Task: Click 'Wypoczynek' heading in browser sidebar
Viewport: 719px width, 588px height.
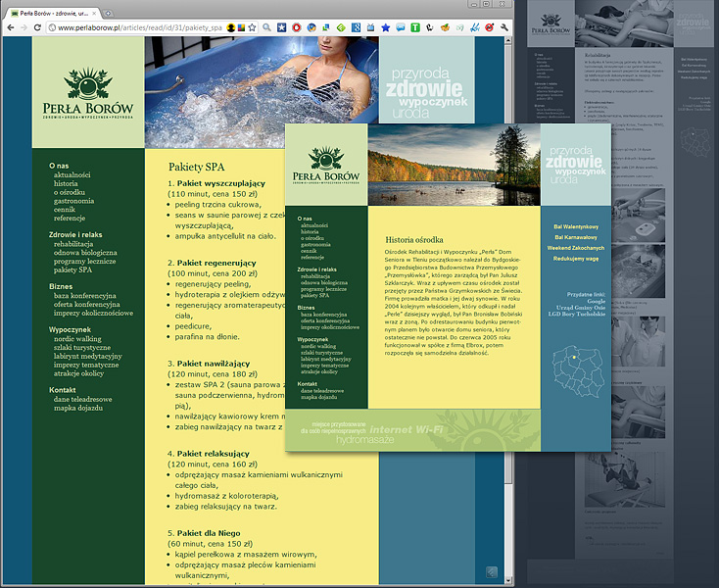Action: pos(70,330)
